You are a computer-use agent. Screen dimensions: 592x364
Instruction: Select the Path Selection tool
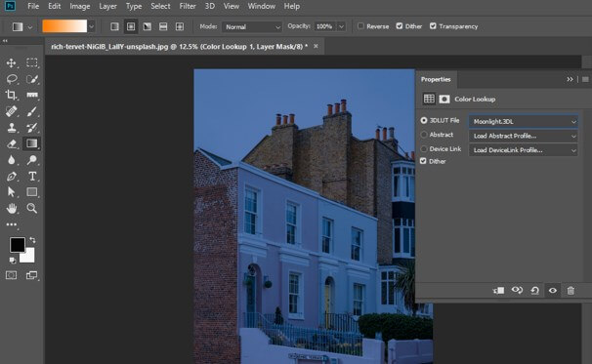(x=12, y=192)
